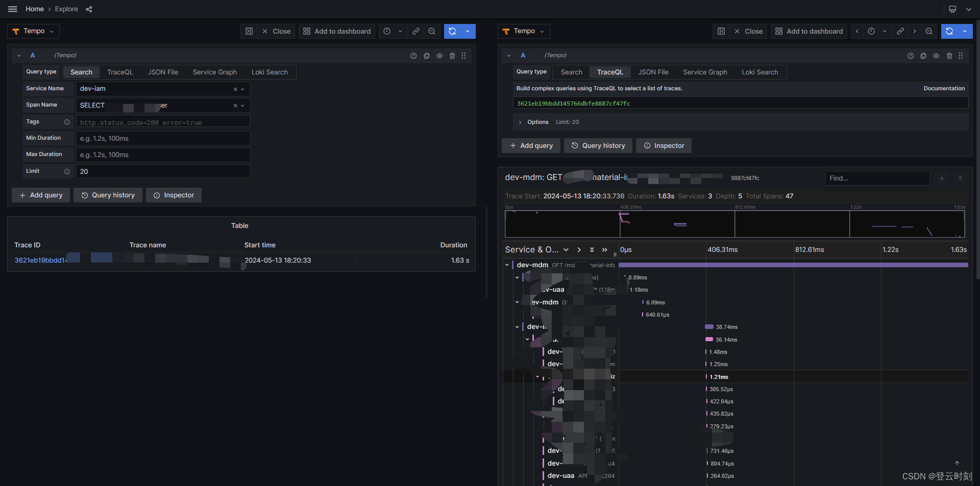Delete left query A with trash icon
Viewport: 980px width, 486px height.
point(452,56)
